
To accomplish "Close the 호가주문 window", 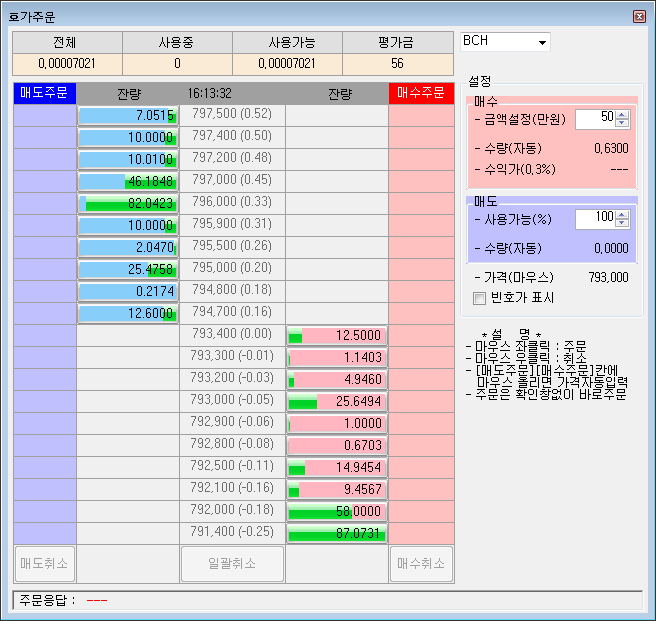I will coord(639,16).
